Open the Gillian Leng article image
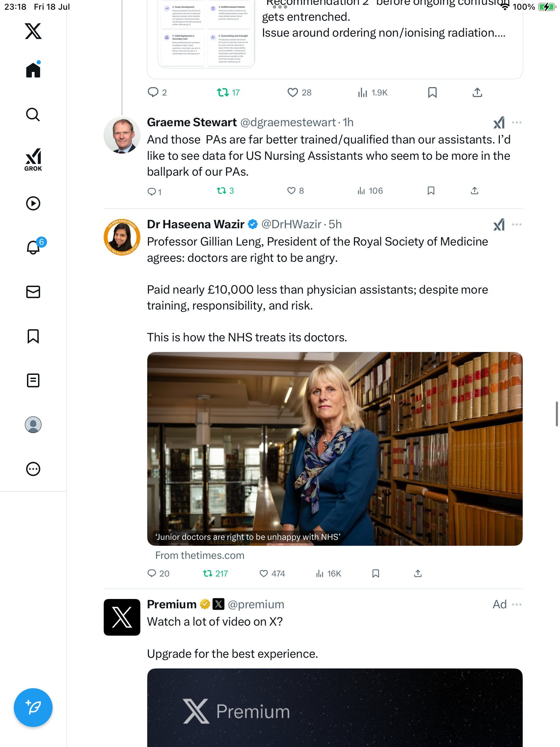This screenshot has width=560, height=747. [335, 449]
